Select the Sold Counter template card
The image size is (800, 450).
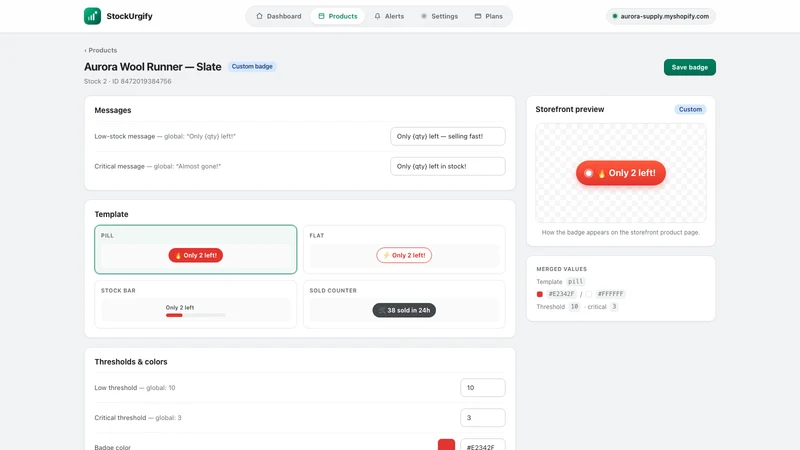[404, 304]
